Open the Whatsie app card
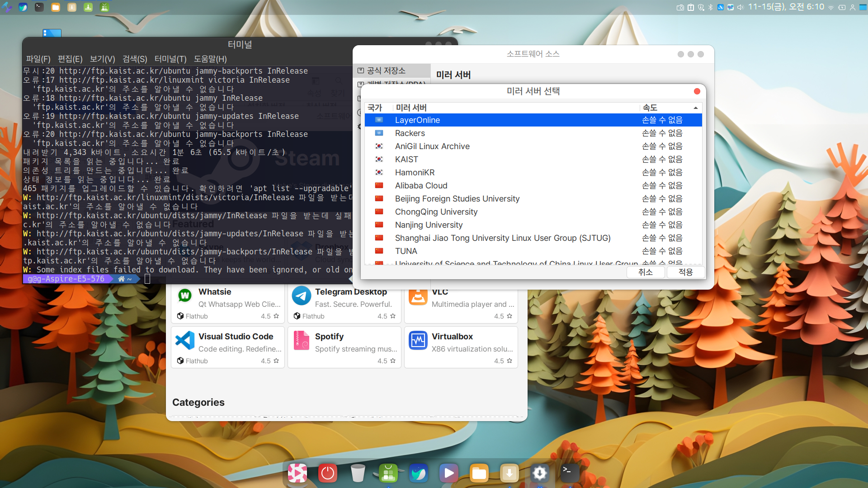This screenshot has height=488, width=868. 228,303
